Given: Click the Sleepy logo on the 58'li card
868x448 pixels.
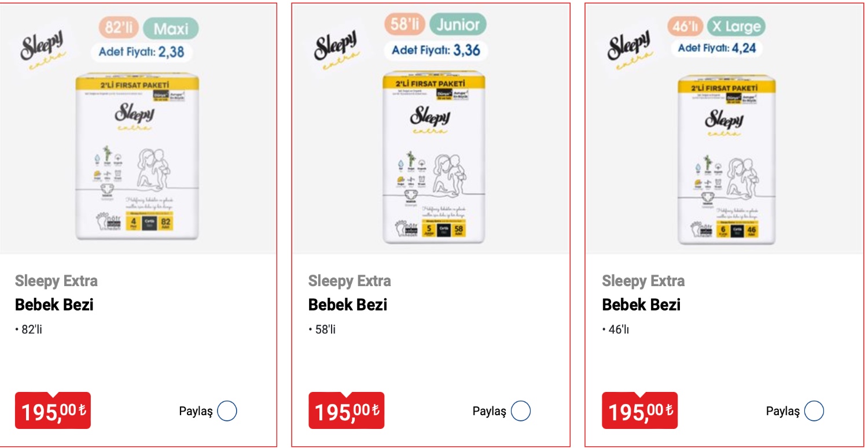Looking at the screenshot, I should click(x=337, y=45).
